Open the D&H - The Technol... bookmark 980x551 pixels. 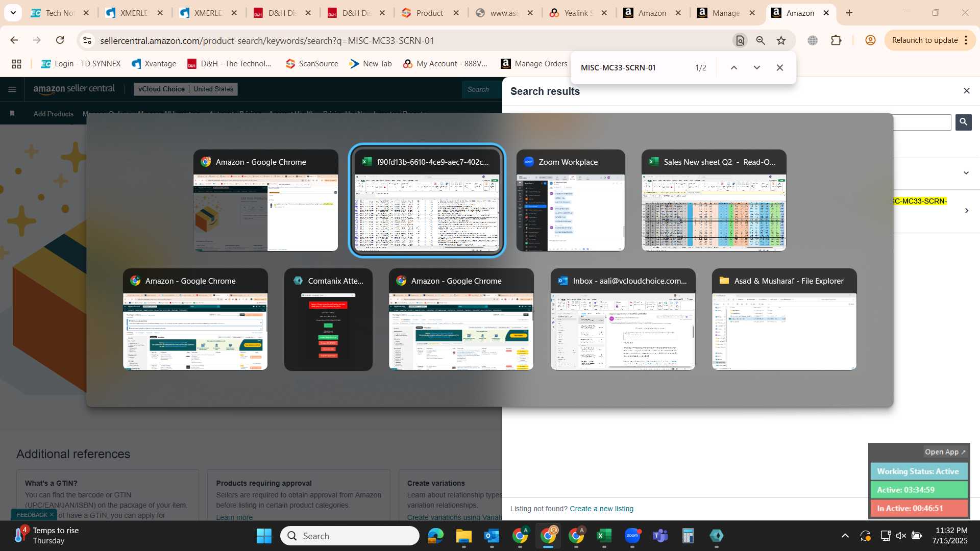230,64
